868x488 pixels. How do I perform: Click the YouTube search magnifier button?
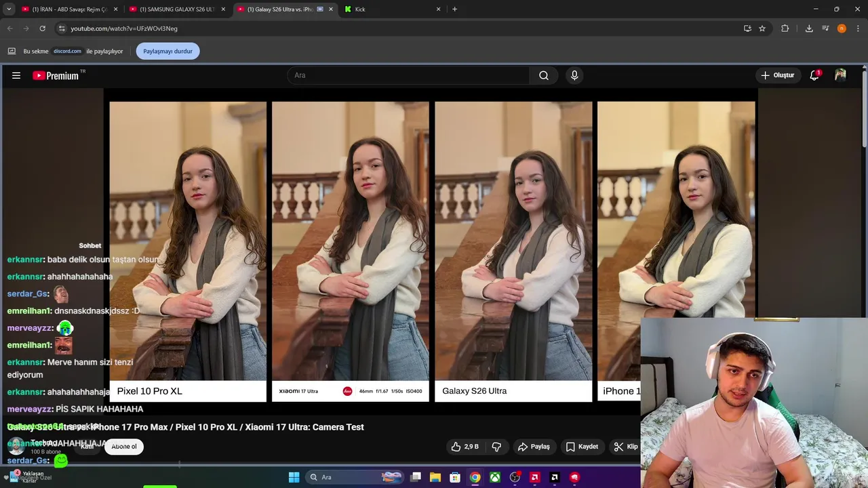(544, 76)
